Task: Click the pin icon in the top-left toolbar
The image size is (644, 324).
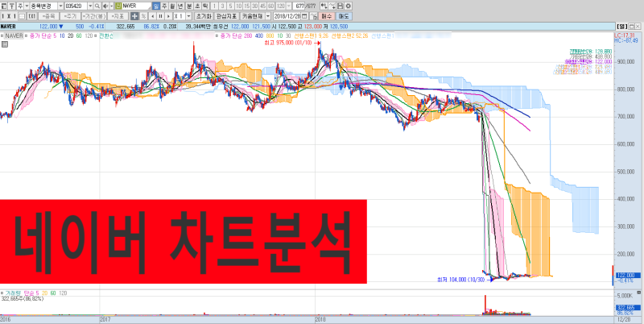Action: click(12, 6)
